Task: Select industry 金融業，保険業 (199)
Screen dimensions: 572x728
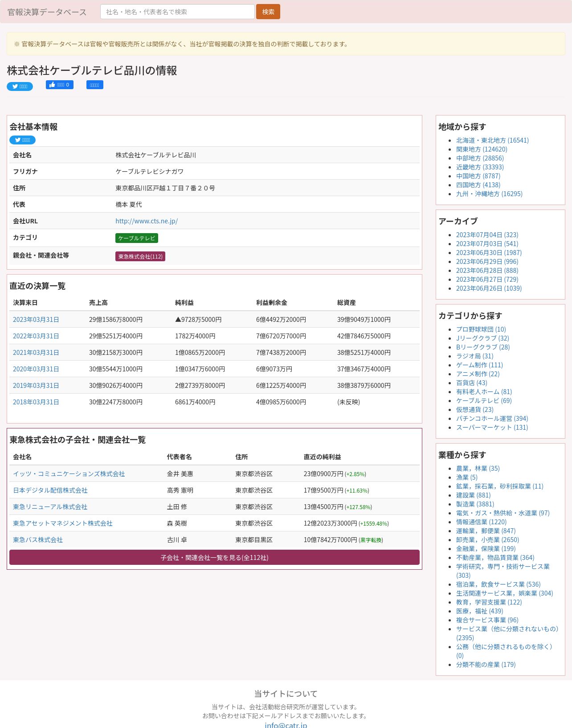Action: [x=486, y=549]
